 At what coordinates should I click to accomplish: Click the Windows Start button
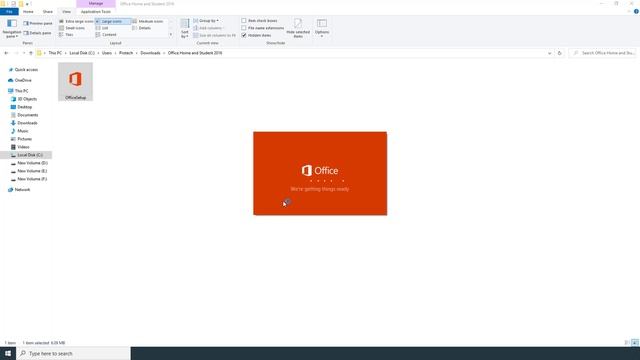8,353
